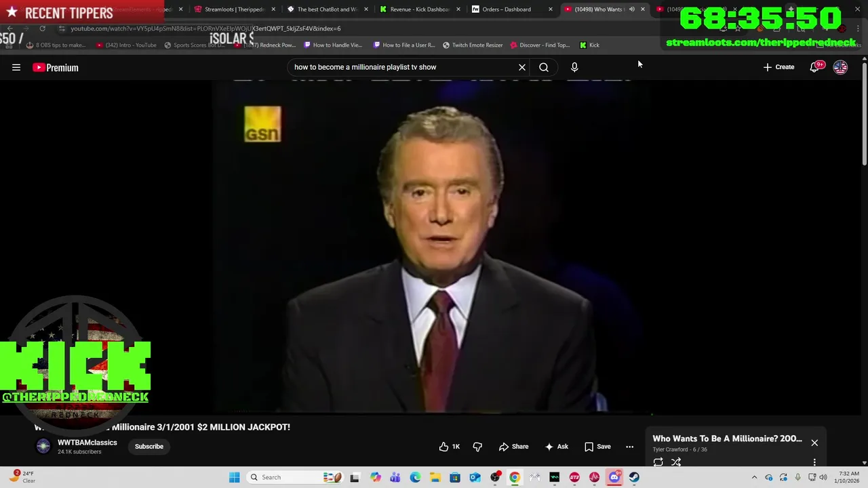Open WWTBAMclassics channel avatar
868x488 pixels.
click(43, 446)
